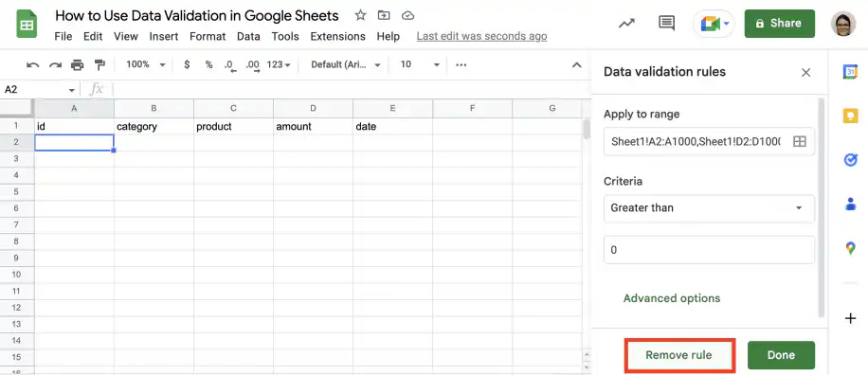Open Google Maps side panel
The image size is (868, 375).
coord(850,248)
